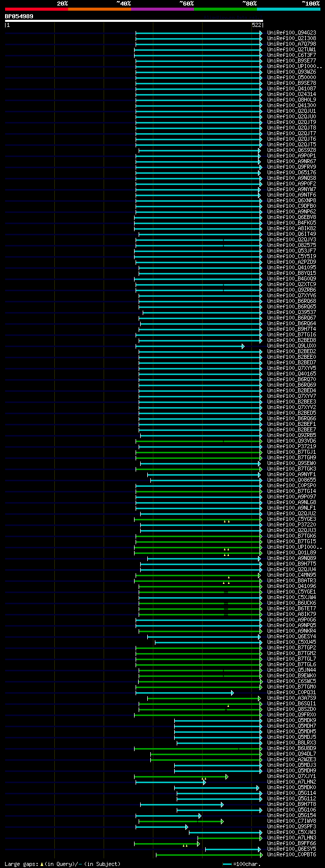Click the green alignment bar for UniRef100_B7TGJ1
325x868 pixels.
(199, 452)
